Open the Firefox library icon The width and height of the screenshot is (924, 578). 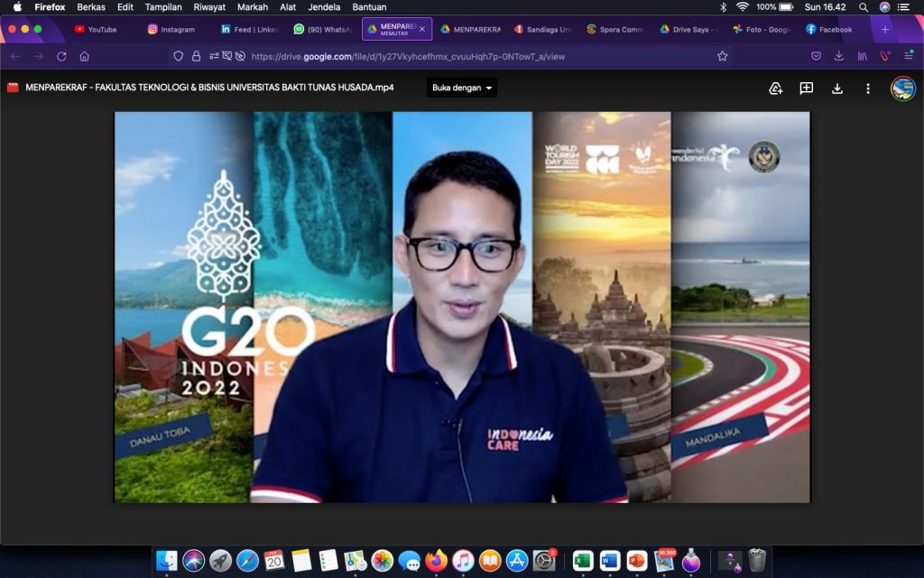tap(862, 56)
